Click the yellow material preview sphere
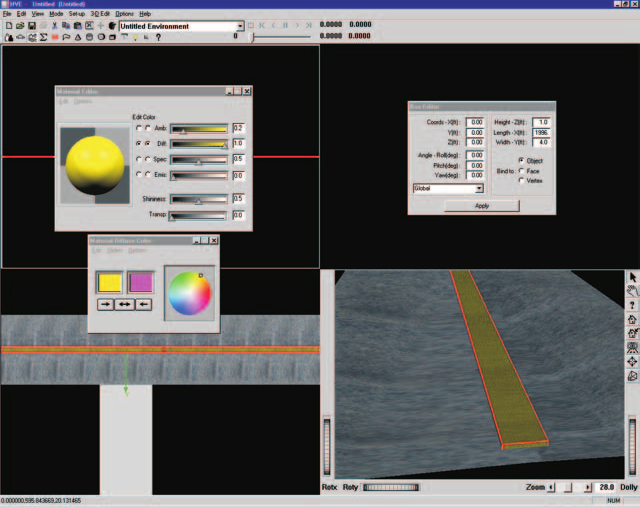Viewport: 640px width, 507px height. pyautogui.click(x=95, y=165)
